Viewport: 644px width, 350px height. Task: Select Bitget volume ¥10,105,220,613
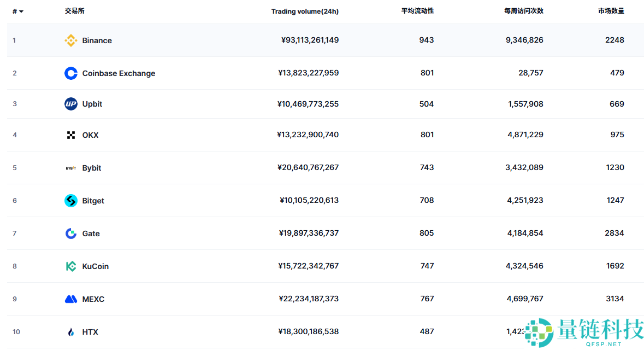[309, 200]
